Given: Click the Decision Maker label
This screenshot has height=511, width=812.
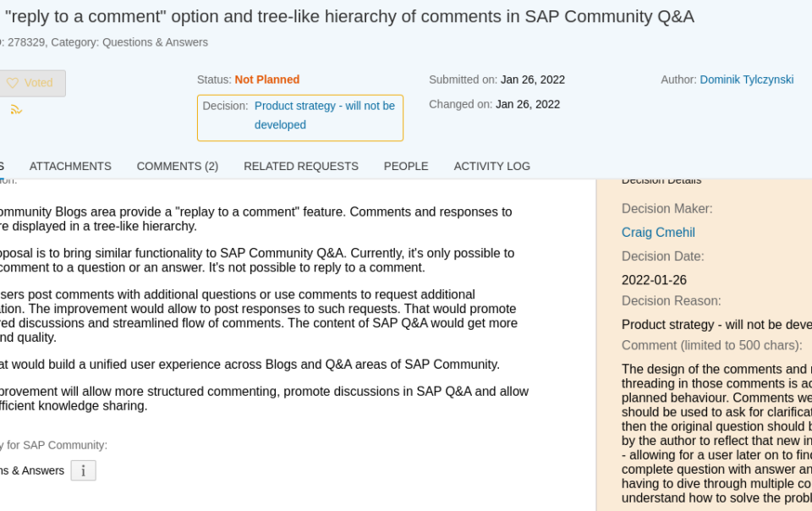Looking at the screenshot, I should click(667, 209).
